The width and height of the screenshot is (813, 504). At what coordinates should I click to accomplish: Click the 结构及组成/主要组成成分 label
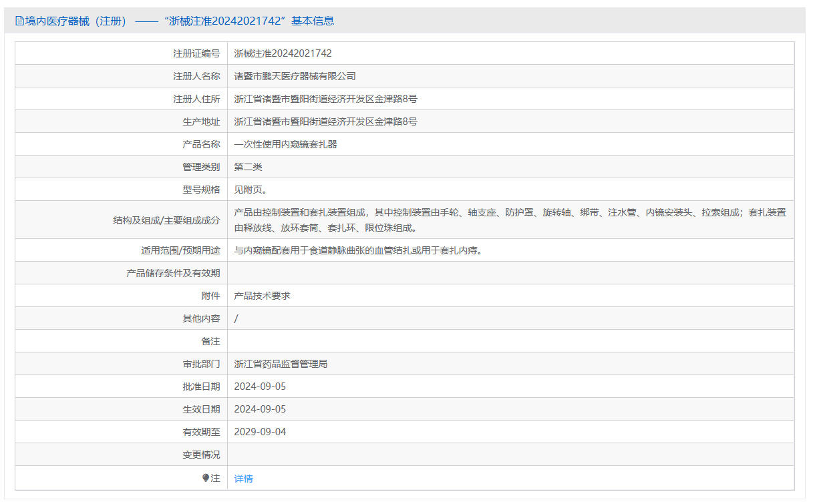[166, 220]
